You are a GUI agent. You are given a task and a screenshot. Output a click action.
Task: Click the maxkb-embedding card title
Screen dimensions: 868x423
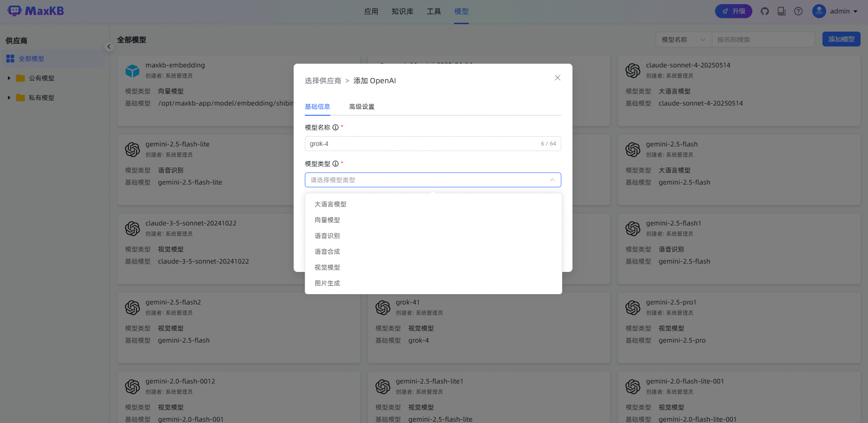click(175, 65)
